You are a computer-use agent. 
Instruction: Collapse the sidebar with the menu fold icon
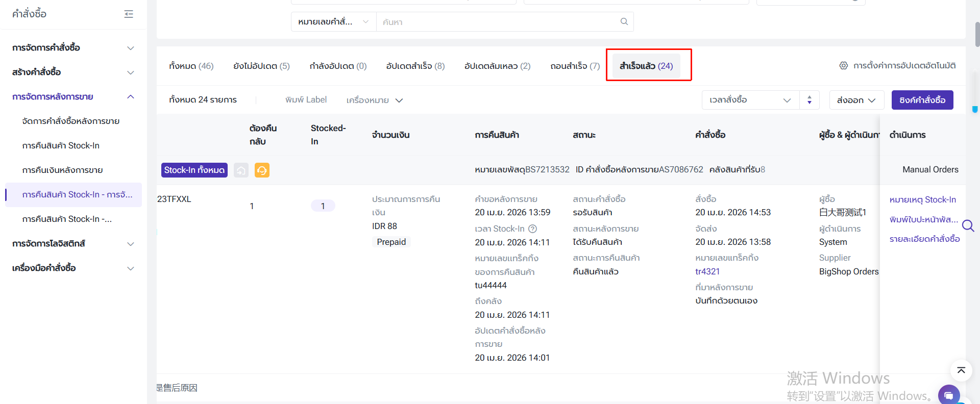tap(129, 14)
